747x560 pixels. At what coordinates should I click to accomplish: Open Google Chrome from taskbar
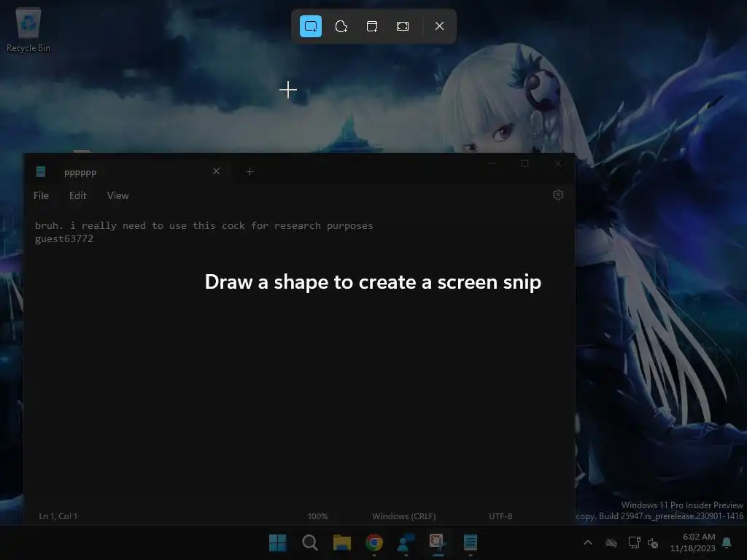tap(374, 542)
